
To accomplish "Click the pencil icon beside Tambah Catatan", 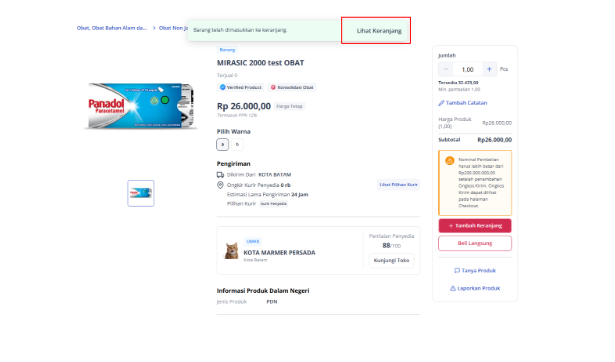I will (441, 103).
